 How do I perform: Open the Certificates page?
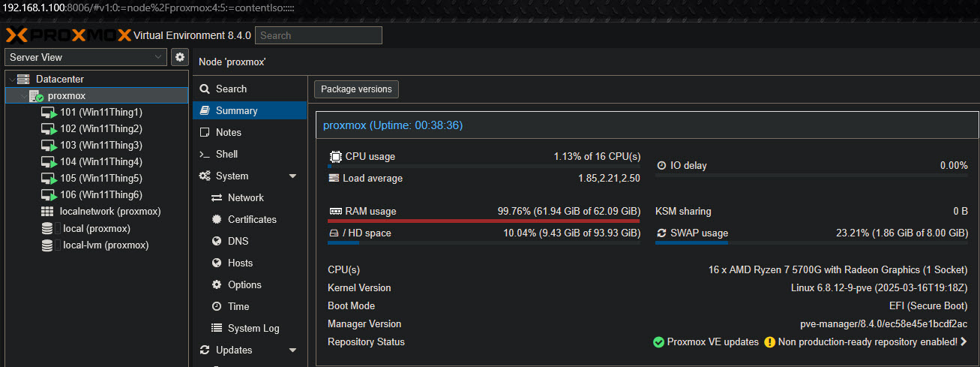tap(250, 219)
